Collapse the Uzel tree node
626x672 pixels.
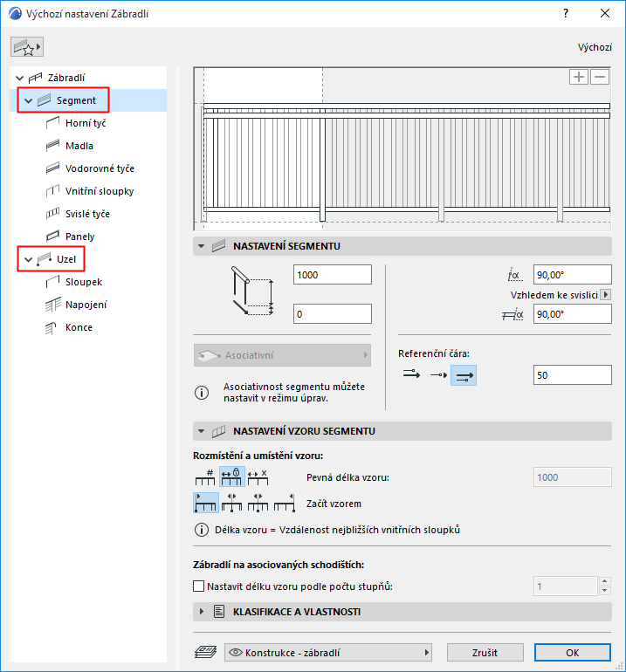(28, 260)
